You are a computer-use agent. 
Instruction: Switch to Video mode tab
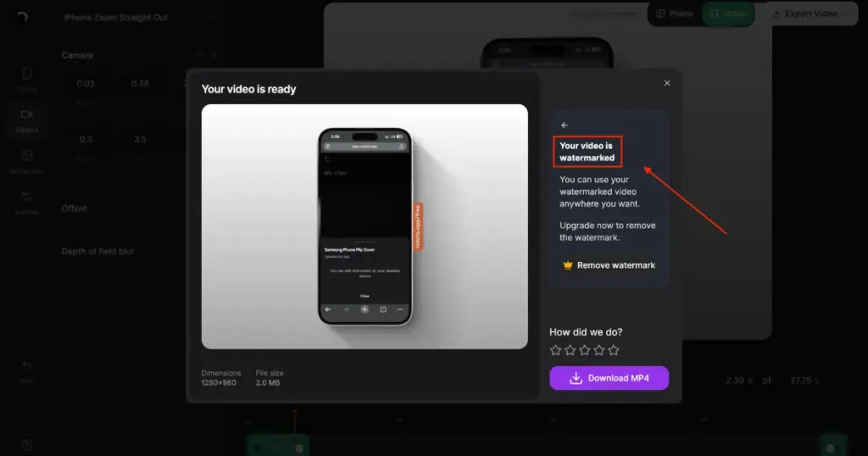(x=727, y=14)
